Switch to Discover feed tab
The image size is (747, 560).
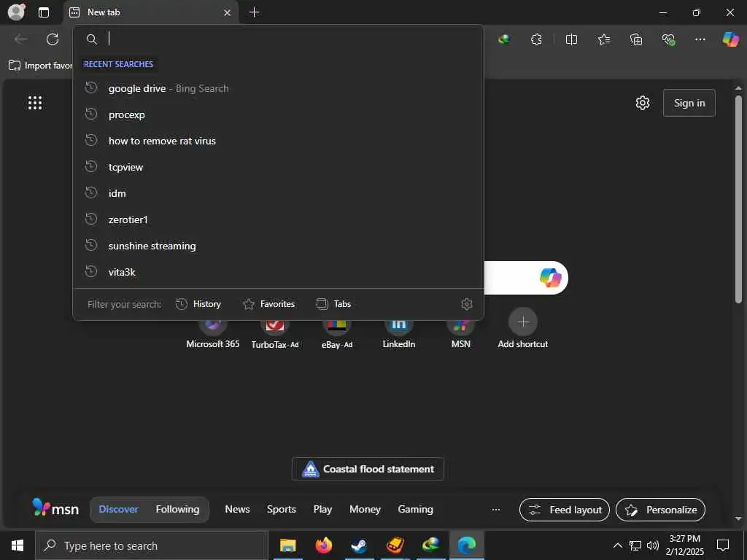coord(119,509)
